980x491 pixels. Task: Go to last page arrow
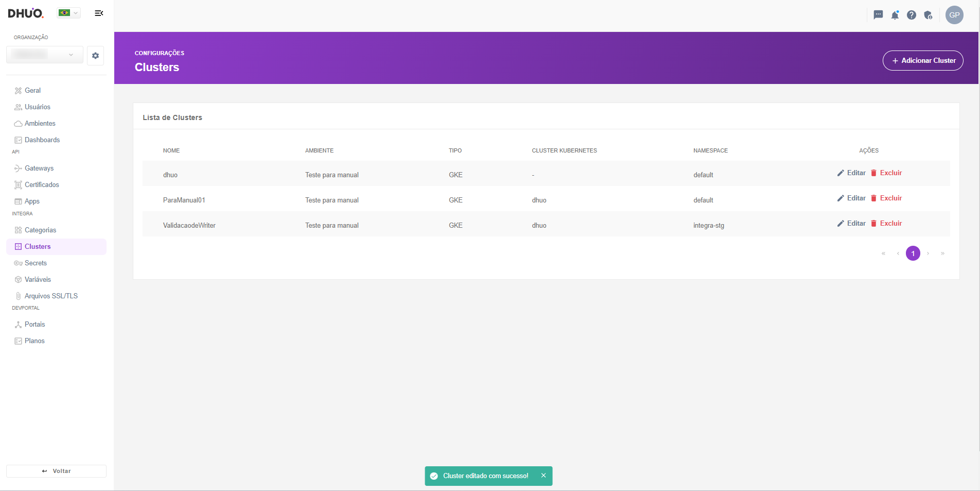coord(942,253)
